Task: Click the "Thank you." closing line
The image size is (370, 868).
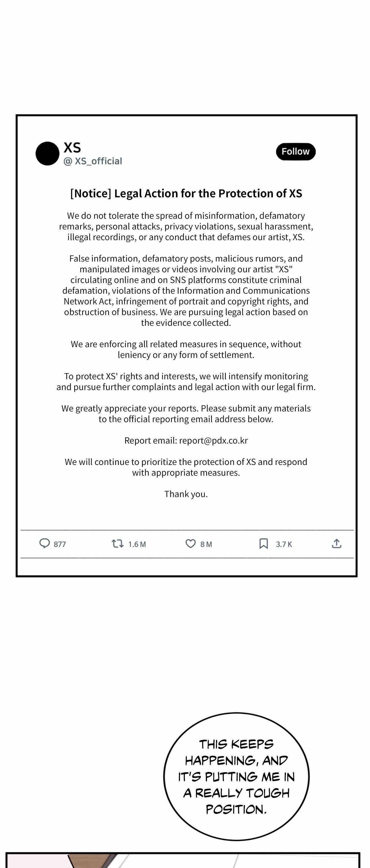Action: point(186,494)
